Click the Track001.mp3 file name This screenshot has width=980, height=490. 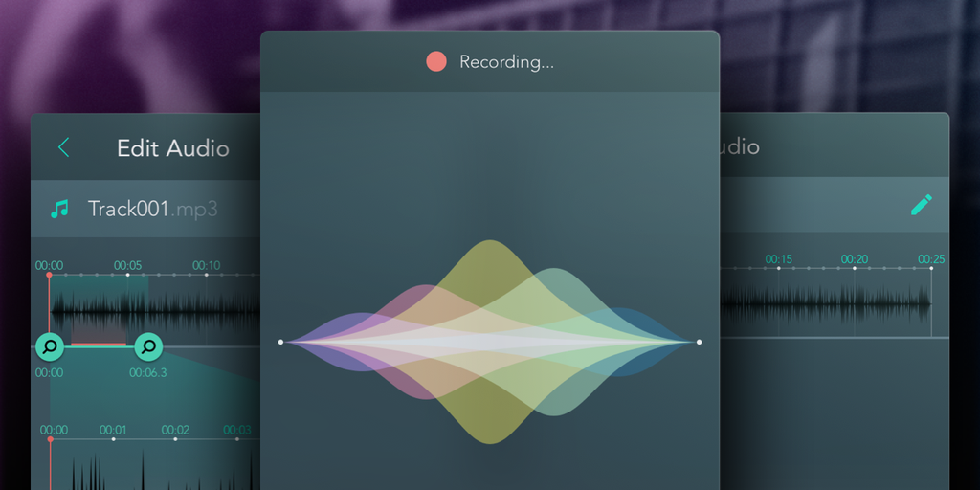(x=152, y=209)
